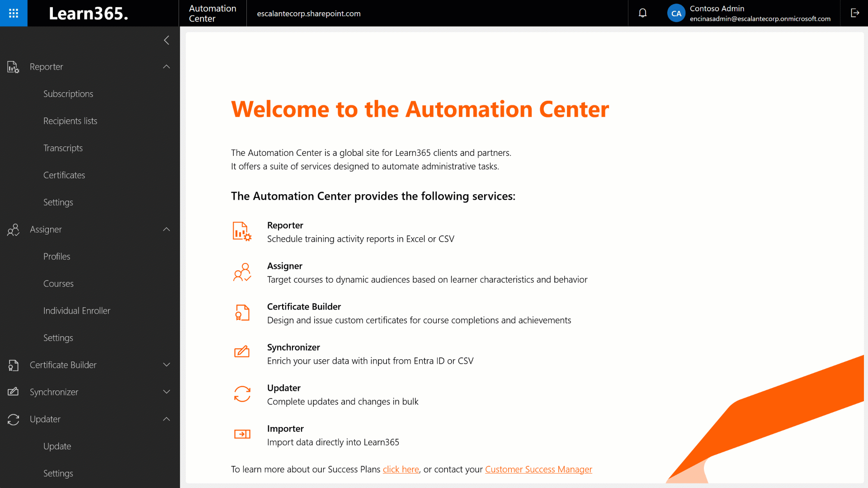
Task: Click the Reporter sidebar icon
Action: [13, 67]
